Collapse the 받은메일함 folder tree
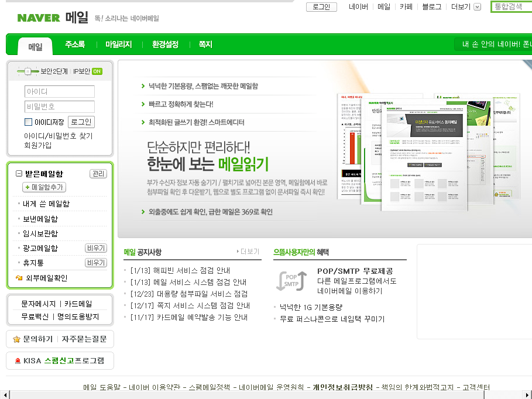The image size is (532, 399). [x=19, y=174]
